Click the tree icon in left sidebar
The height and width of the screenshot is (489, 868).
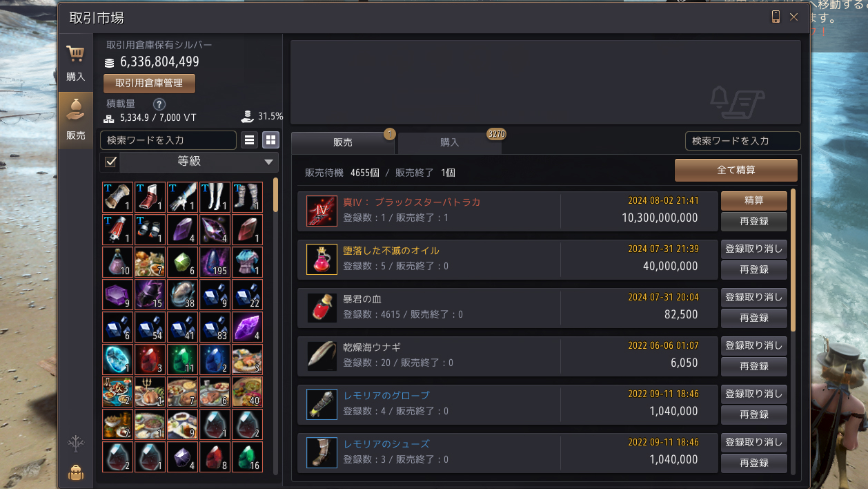click(x=76, y=444)
